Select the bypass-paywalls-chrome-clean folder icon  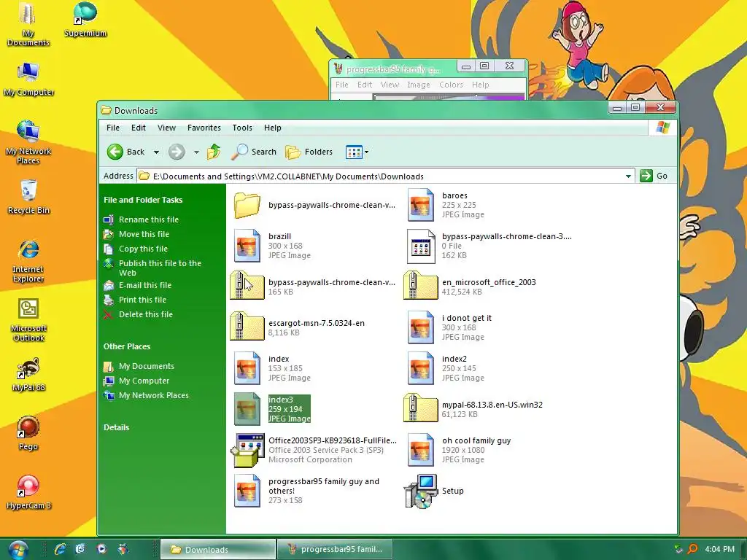[x=247, y=205]
